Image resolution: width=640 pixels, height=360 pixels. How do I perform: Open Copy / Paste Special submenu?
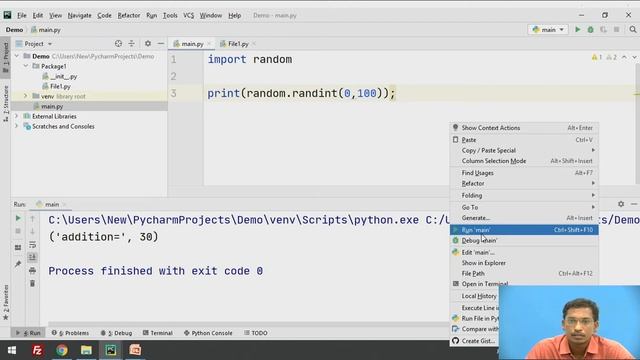click(524, 150)
